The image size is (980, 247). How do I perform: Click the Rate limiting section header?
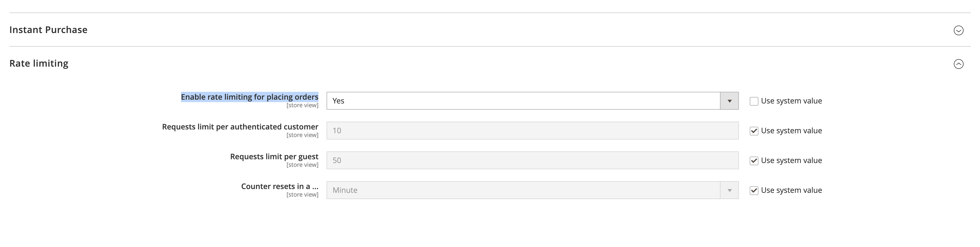pyautogui.click(x=39, y=64)
